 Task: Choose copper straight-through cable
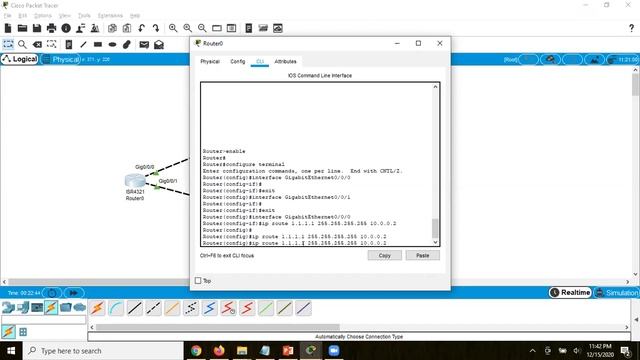point(135,308)
